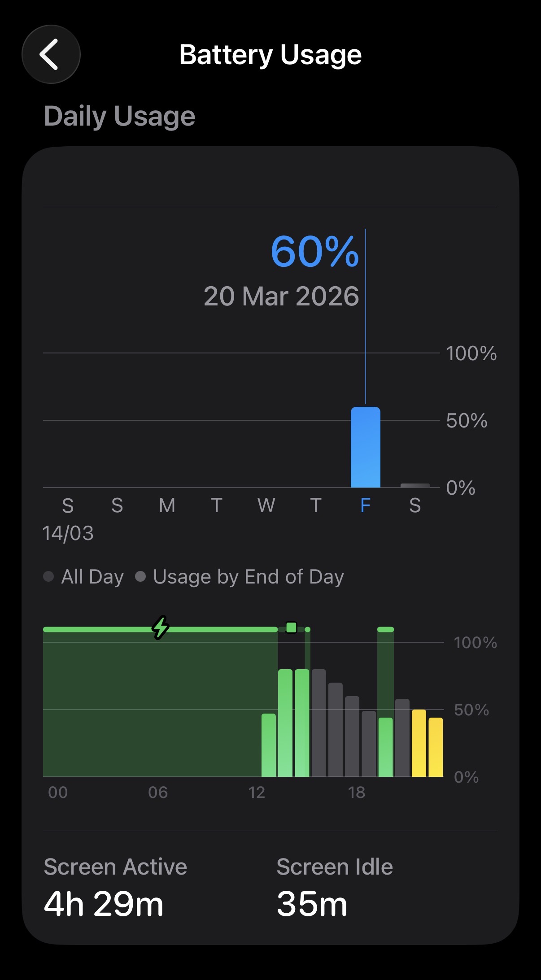The width and height of the screenshot is (541, 980).
Task: Tap the Screen Idle 35m value
Action: (312, 904)
